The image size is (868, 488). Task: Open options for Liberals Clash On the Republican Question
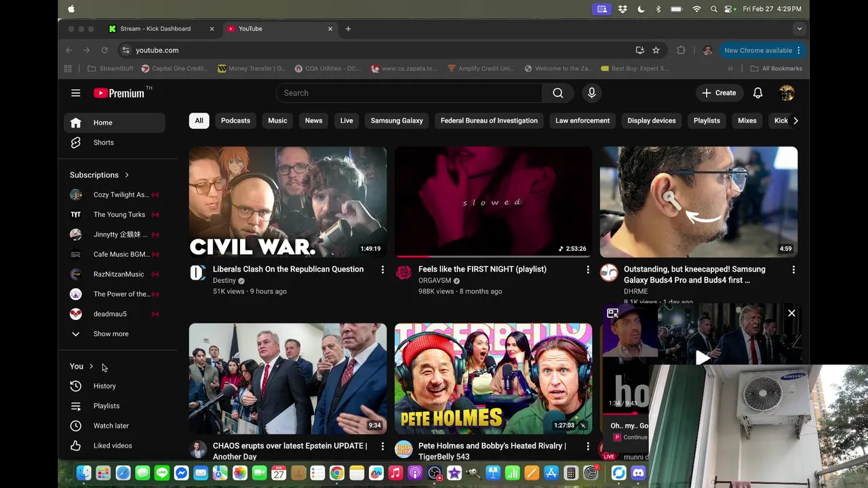tap(382, 270)
